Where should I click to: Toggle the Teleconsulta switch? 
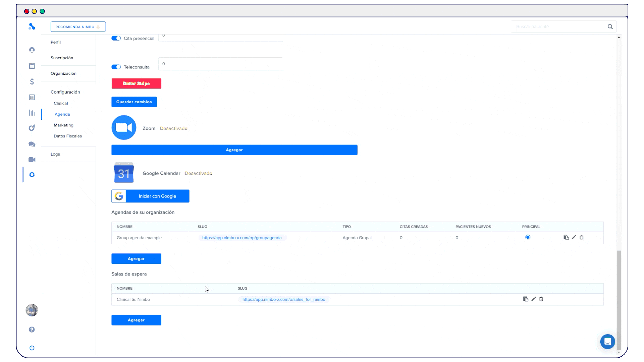tap(116, 67)
